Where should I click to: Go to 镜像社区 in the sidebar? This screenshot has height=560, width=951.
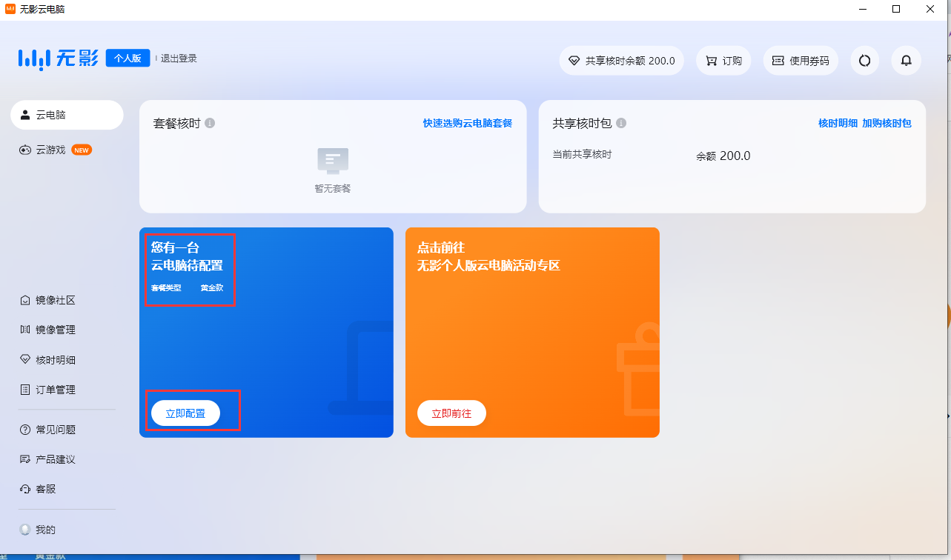[47, 300]
